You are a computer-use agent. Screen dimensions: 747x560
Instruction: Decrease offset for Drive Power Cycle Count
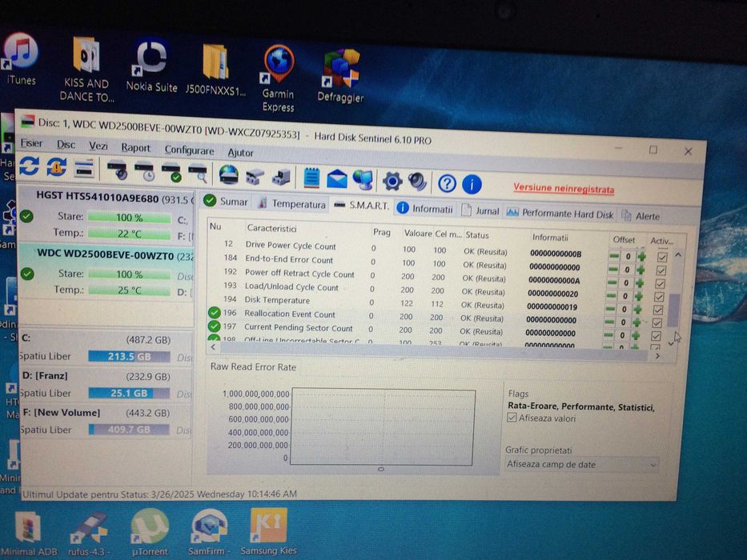[615, 256]
